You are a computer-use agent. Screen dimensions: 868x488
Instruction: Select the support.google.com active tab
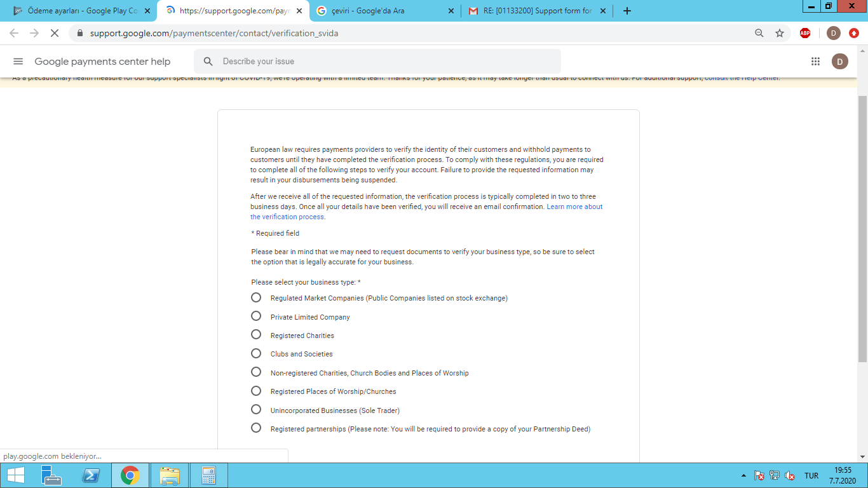click(234, 11)
